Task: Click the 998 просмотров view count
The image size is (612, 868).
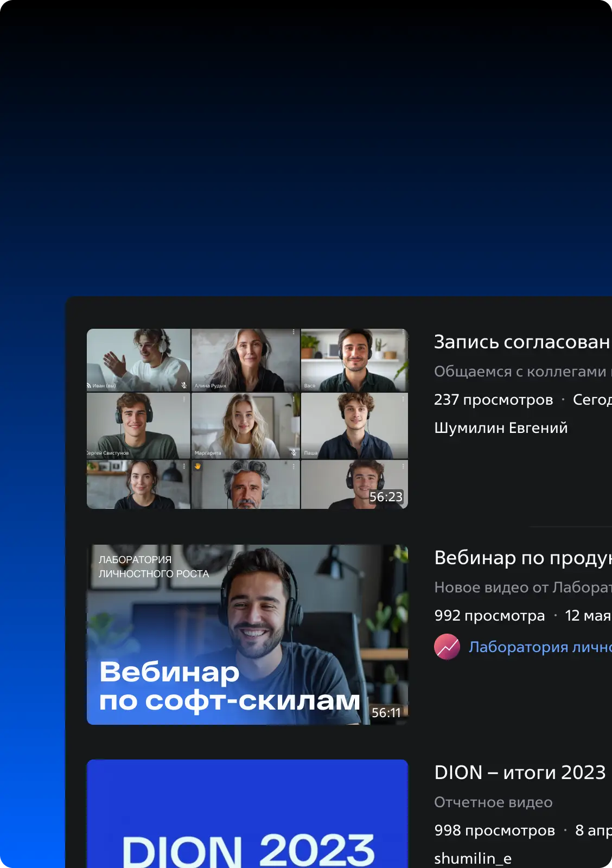Action: click(494, 831)
